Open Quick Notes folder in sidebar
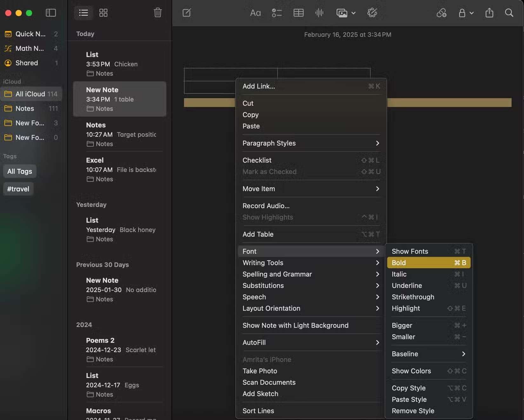 31,34
